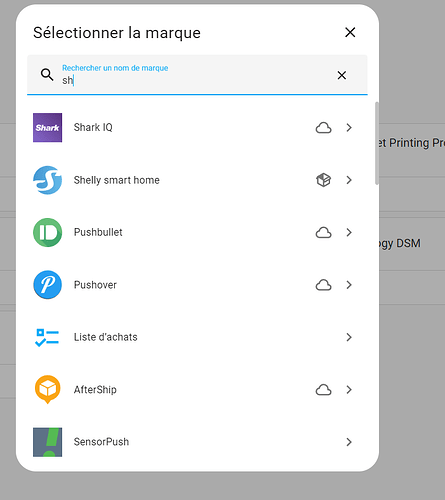Click the Pushbullet green logo
This screenshot has height=500, width=445.
(x=47, y=232)
